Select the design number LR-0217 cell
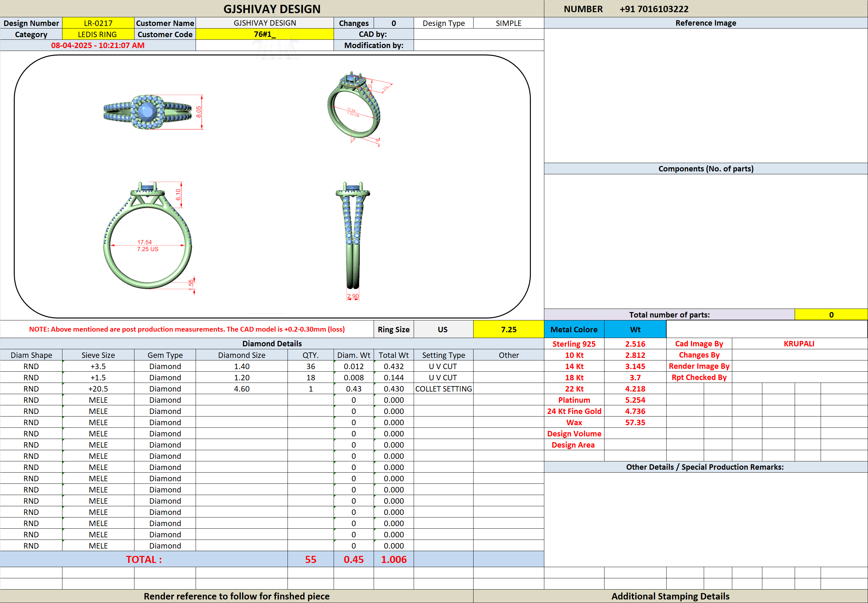The height and width of the screenshot is (603, 868). point(98,23)
